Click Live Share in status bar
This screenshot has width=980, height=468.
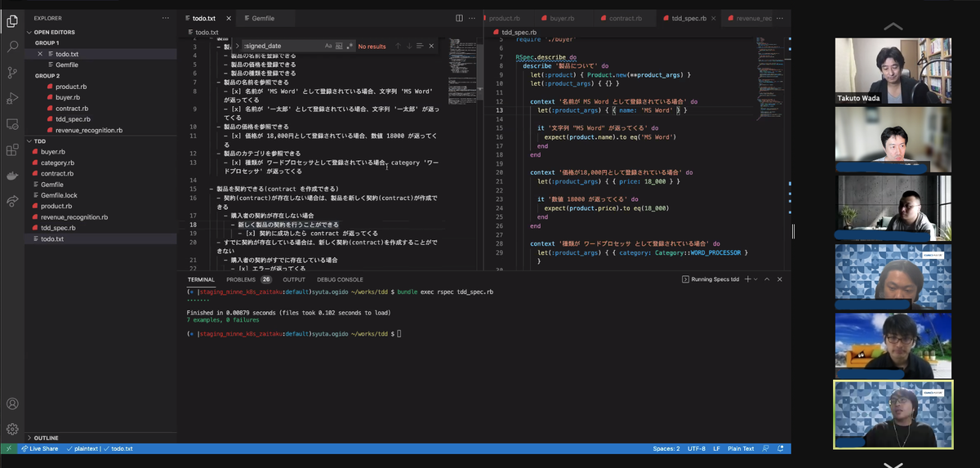click(x=39, y=448)
